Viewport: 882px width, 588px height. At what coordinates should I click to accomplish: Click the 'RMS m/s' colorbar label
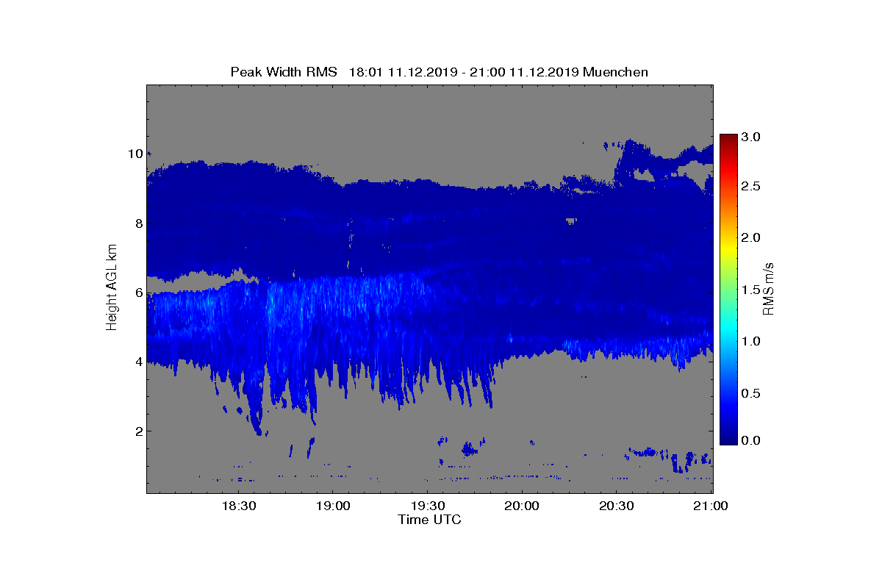[x=769, y=288]
